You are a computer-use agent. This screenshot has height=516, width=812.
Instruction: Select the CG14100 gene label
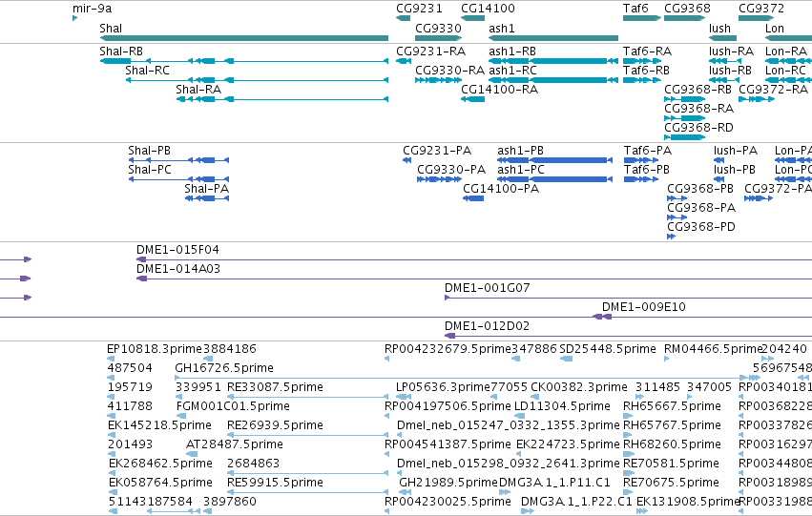click(x=488, y=9)
